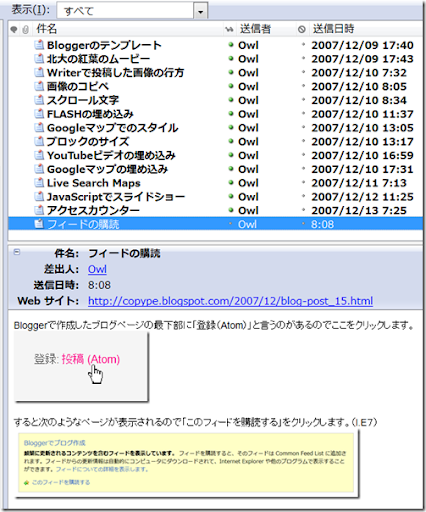
Task: Select the ブロックのサイズ message
Action: (215, 141)
